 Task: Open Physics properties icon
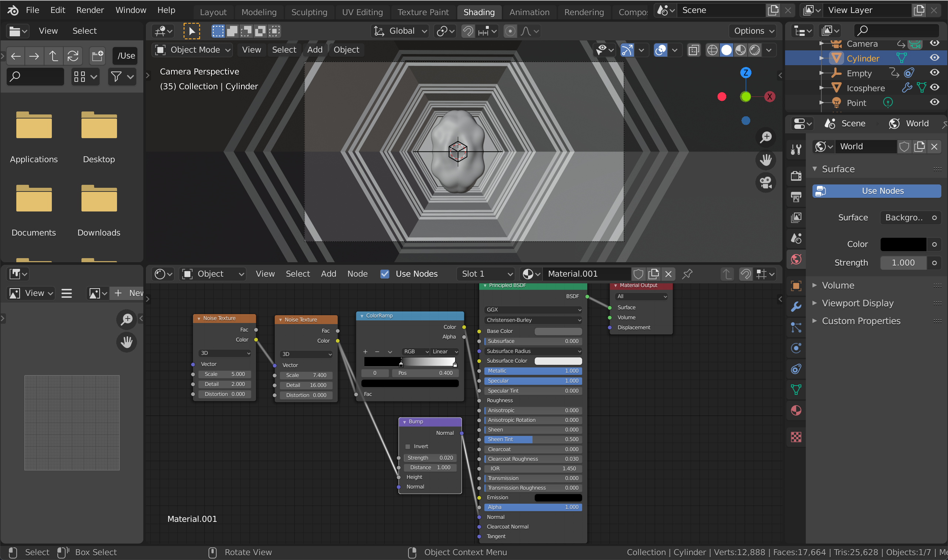(796, 348)
